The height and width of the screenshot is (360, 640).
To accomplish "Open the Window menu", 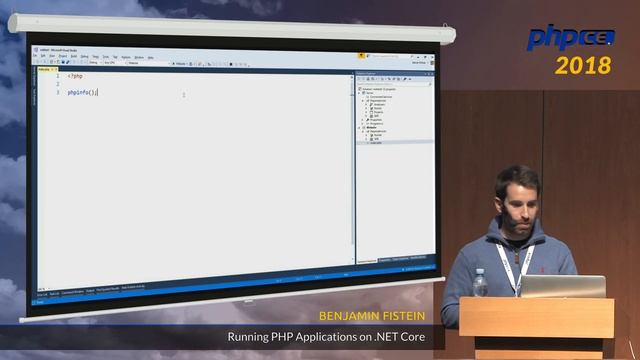I will [x=139, y=57].
